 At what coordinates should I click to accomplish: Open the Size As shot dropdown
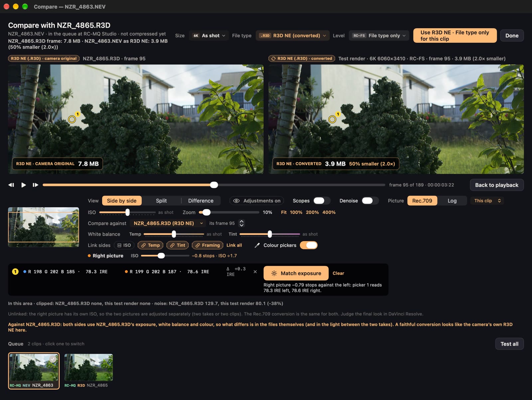click(209, 36)
